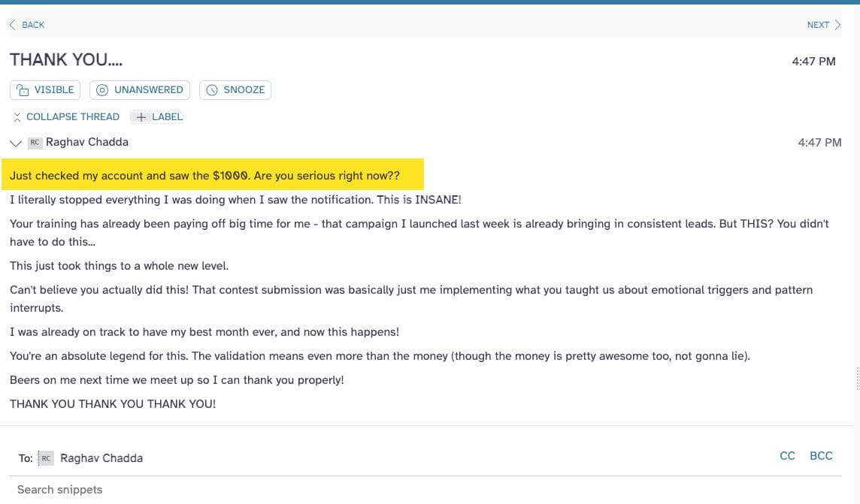This screenshot has height=504, width=860.
Task: Click the circle icon on Unanswered button
Action: tap(102, 90)
